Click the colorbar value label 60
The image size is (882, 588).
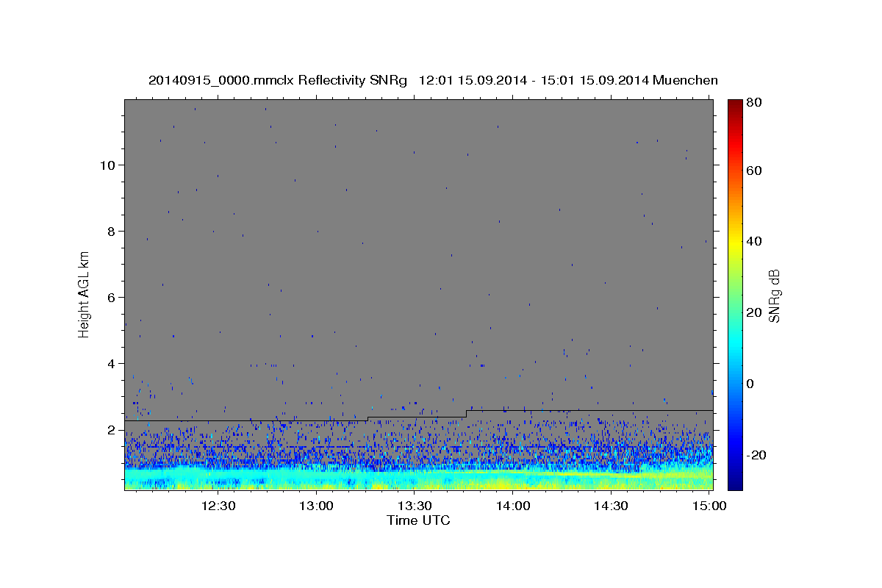pyautogui.click(x=755, y=171)
